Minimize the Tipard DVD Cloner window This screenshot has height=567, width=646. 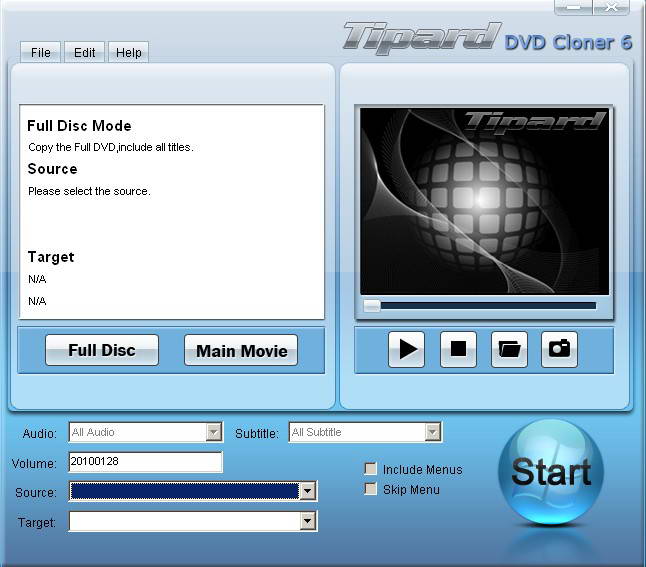click(573, 7)
